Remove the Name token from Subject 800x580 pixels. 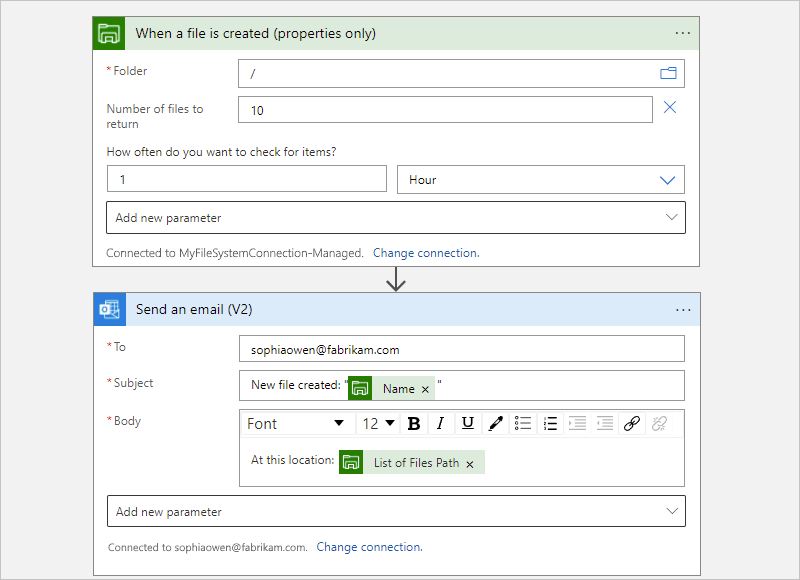tap(425, 389)
